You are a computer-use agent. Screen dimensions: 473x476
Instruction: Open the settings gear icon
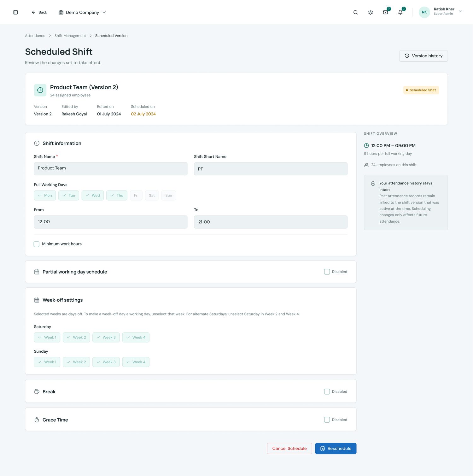[371, 12]
